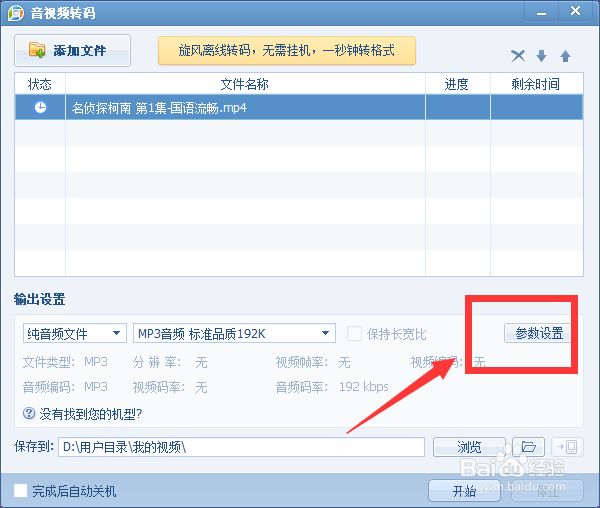Enable 完成后自动关机 checkbox
Image resolution: width=600 pixels, height=508 pixels.
click(21, 491)
